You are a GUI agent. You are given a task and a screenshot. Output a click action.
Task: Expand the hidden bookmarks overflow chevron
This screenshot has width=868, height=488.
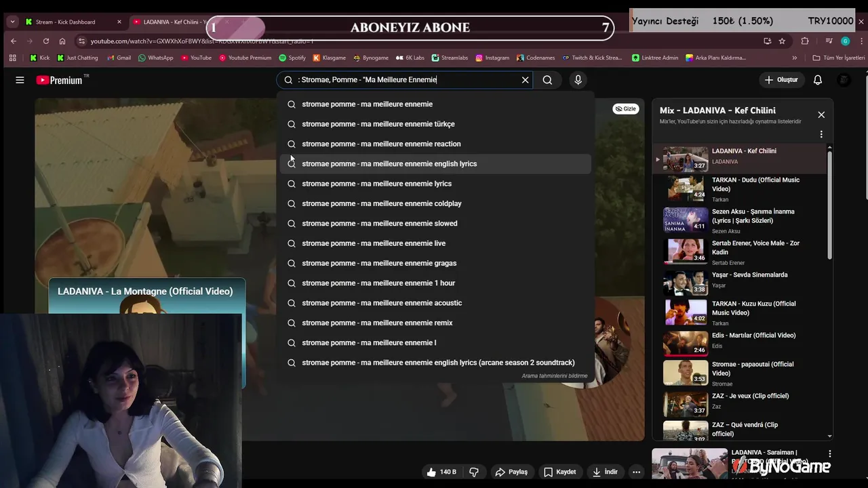[795, 58]
